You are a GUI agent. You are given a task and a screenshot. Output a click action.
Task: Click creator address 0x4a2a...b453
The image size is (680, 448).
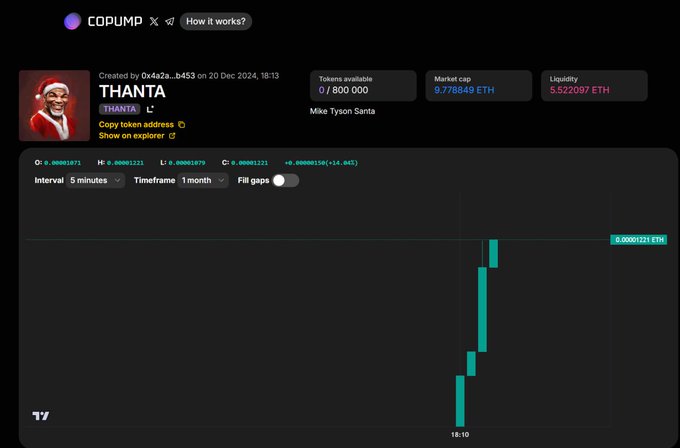coord(168,75)
